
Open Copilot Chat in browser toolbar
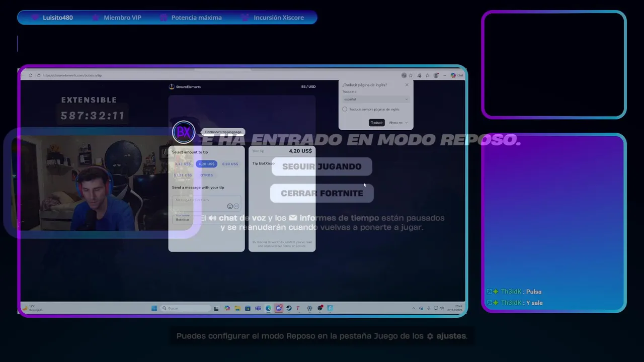pos(457,75)
